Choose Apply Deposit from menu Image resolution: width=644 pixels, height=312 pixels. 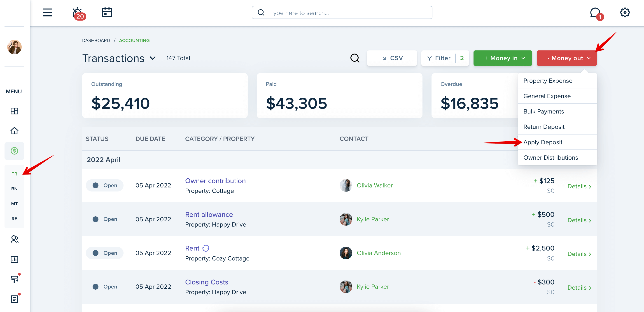tap(557, 142)
